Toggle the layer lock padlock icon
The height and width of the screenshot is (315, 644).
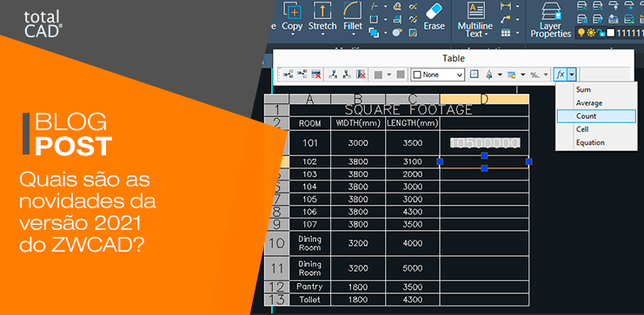(601, 33)
